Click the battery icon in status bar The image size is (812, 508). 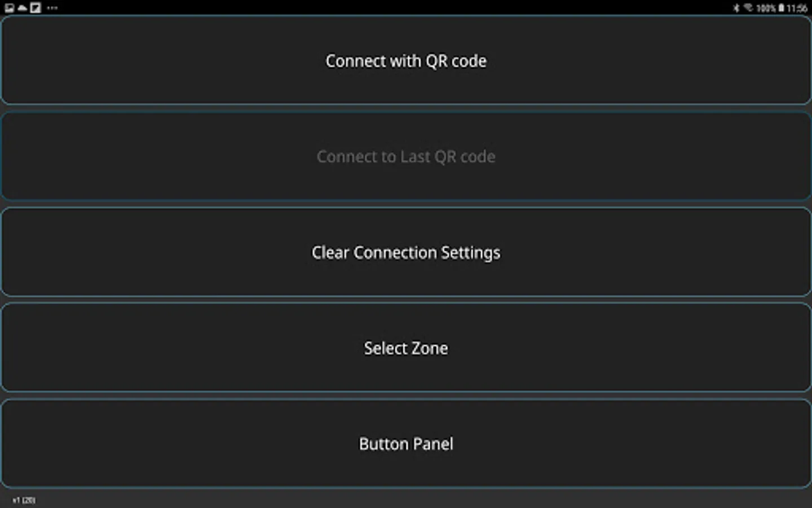click(781, 8)
